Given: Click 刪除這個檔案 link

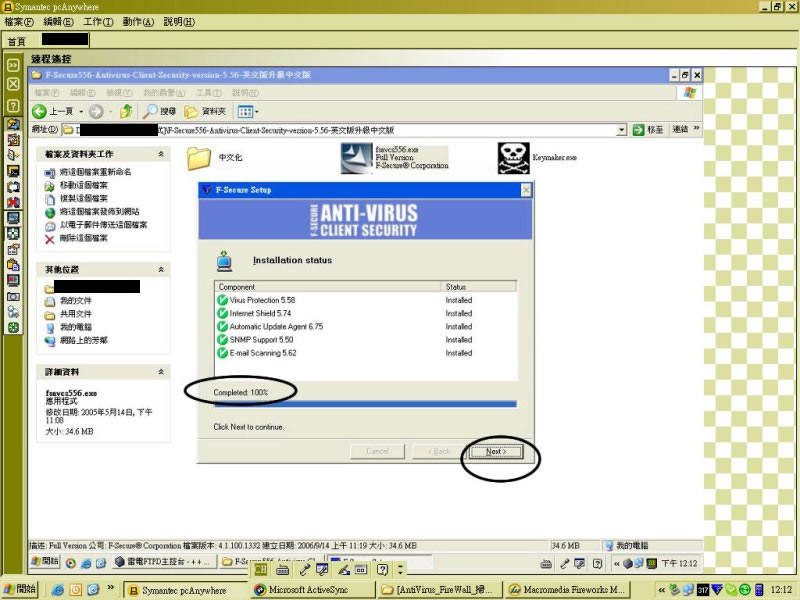Looking at the screenshot, I should point(84,238).
